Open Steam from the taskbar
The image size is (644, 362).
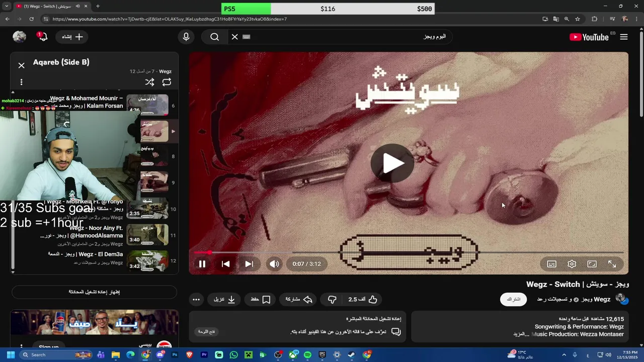tap(351, 355)
